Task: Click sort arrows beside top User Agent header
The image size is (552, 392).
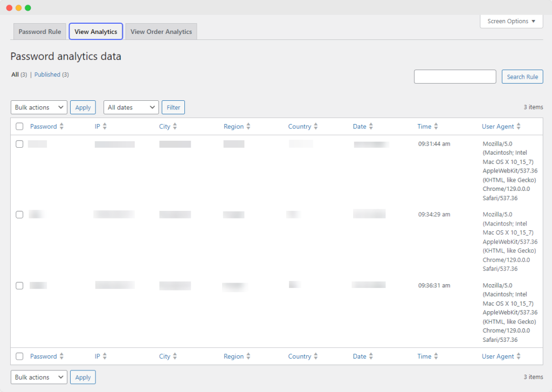Action: (519, 127)
